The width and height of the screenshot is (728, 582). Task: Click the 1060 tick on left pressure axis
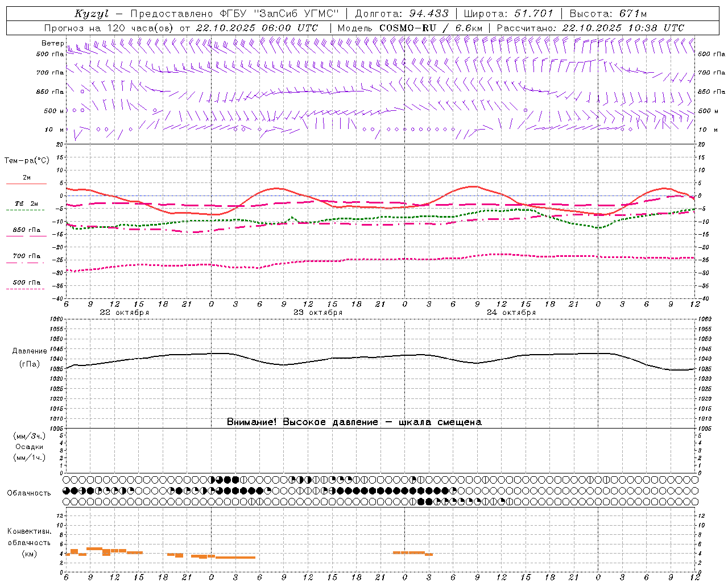57,319
